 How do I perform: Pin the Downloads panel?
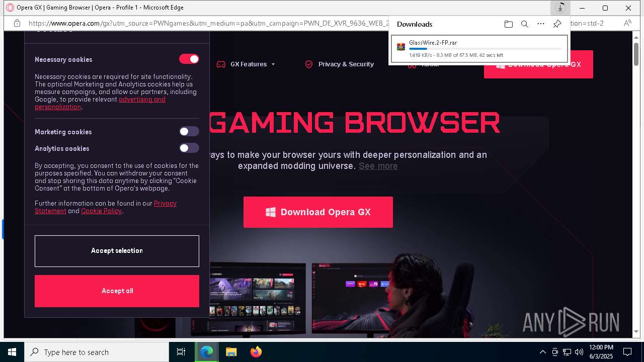(x=557, y=24)
